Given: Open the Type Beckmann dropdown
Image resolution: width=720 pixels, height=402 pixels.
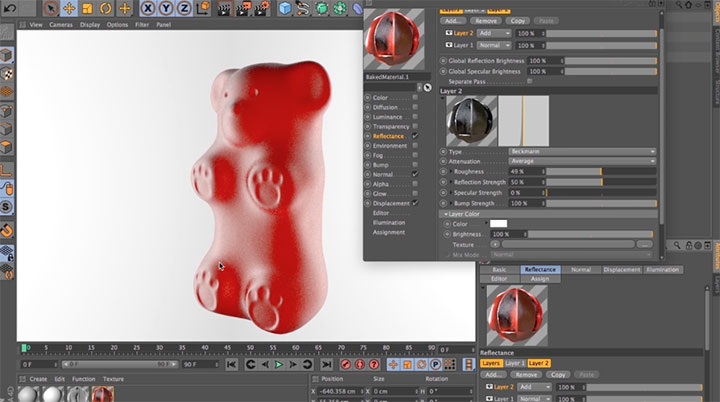Looking at the screenshot, I should (582, 151).
